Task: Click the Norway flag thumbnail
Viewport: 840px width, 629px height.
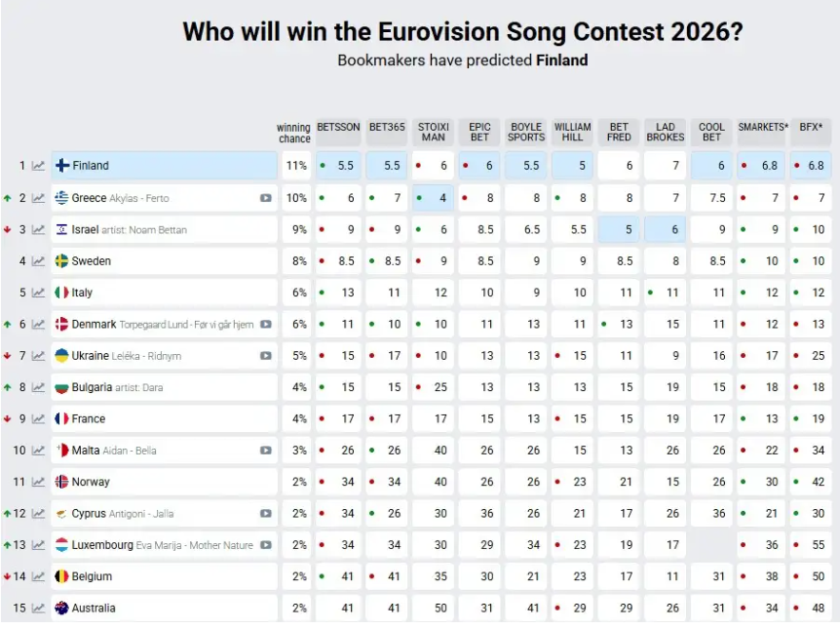Action: pyautogui.click(x=61, y=482)
